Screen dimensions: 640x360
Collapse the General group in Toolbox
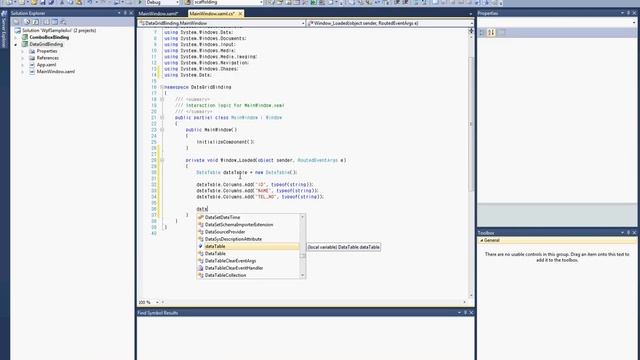(x=482, y=240)
